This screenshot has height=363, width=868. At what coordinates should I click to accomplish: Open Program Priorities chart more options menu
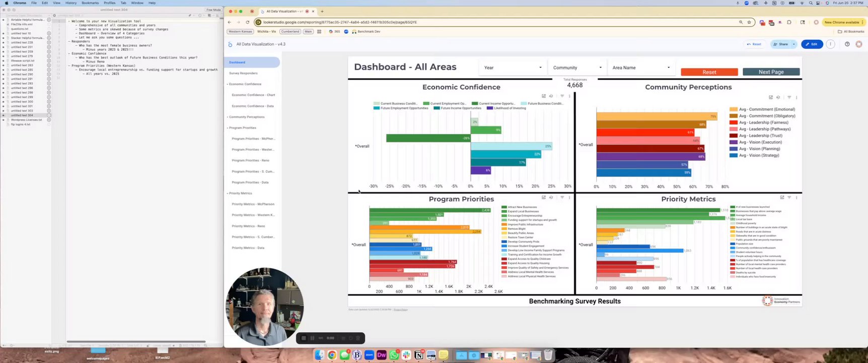(x=569, y=198)
